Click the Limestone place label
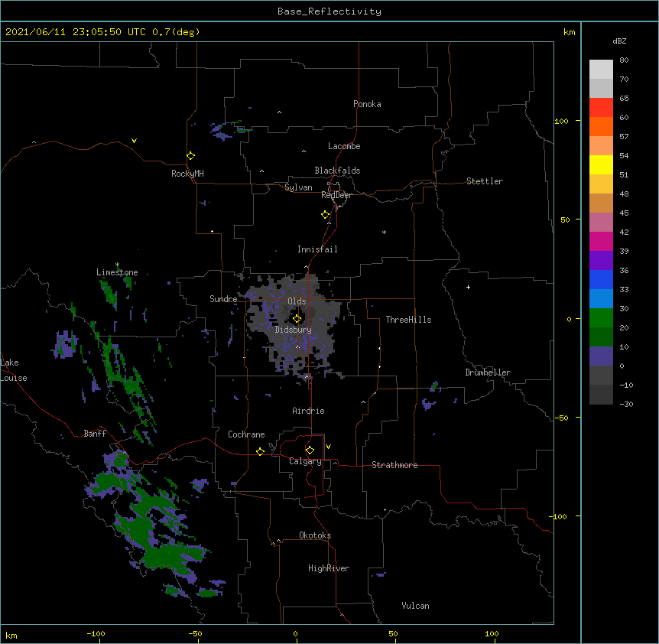 pos(117,272)
